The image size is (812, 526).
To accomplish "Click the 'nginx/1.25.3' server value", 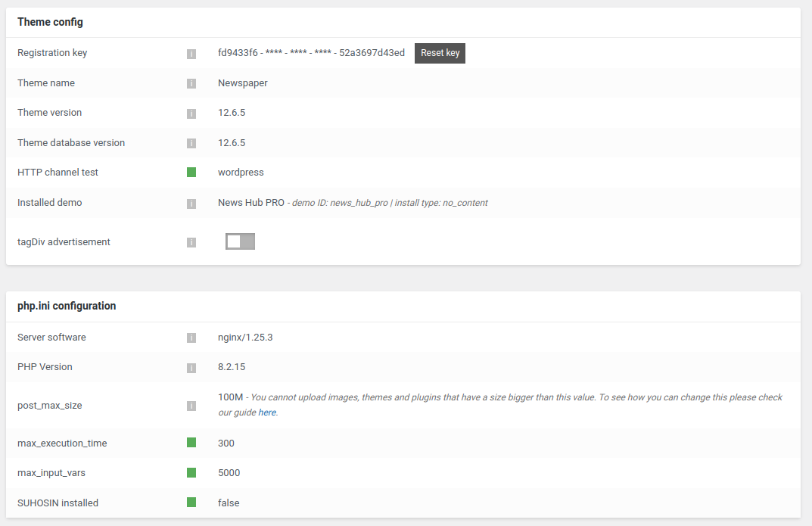I will point(245,338).
